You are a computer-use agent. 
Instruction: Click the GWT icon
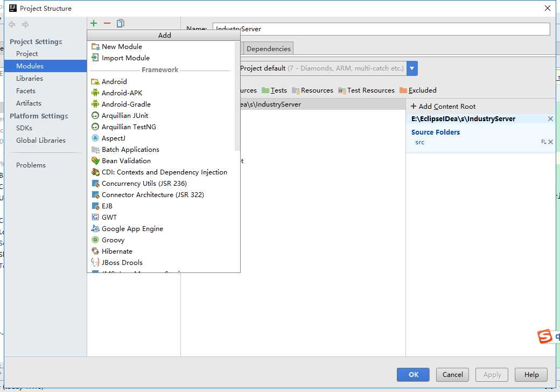pyautogui.click(x=95, y=218)
